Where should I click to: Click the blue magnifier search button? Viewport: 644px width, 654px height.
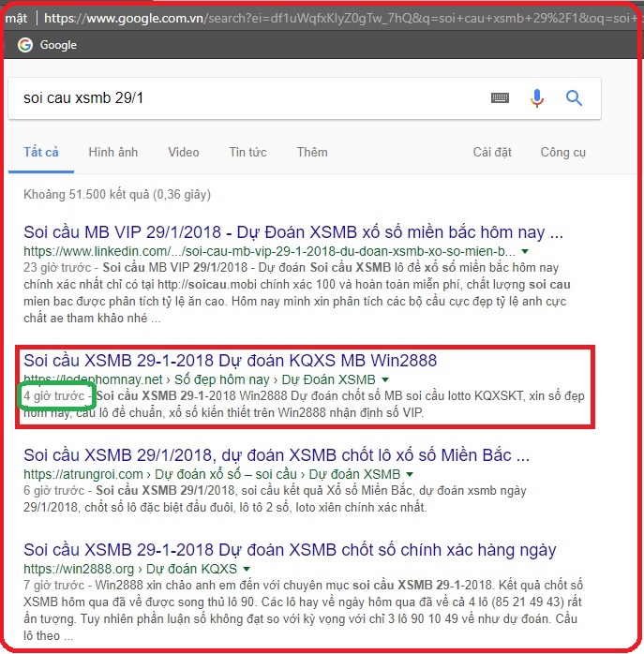574,98
